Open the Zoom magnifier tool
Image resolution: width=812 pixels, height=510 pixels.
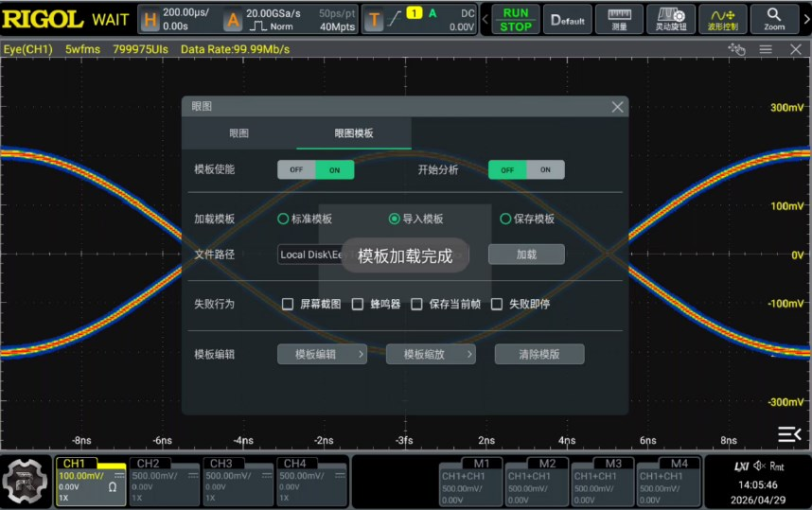pos(774,19)
